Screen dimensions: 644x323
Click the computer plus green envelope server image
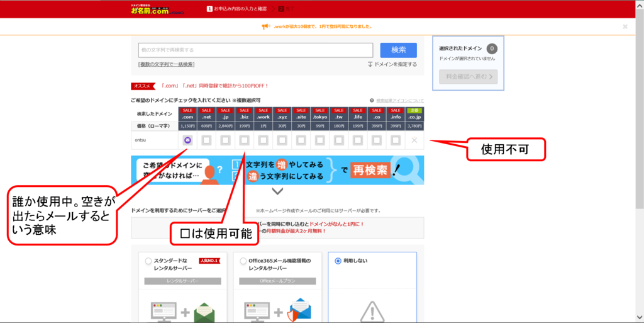coord(183,312)
